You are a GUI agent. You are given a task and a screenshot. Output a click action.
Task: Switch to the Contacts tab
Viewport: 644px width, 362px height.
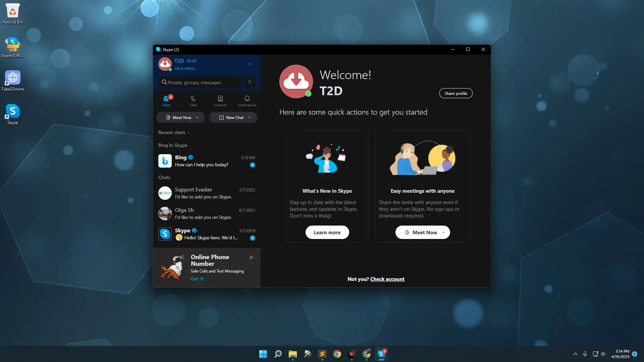click(x=220, y=101)
